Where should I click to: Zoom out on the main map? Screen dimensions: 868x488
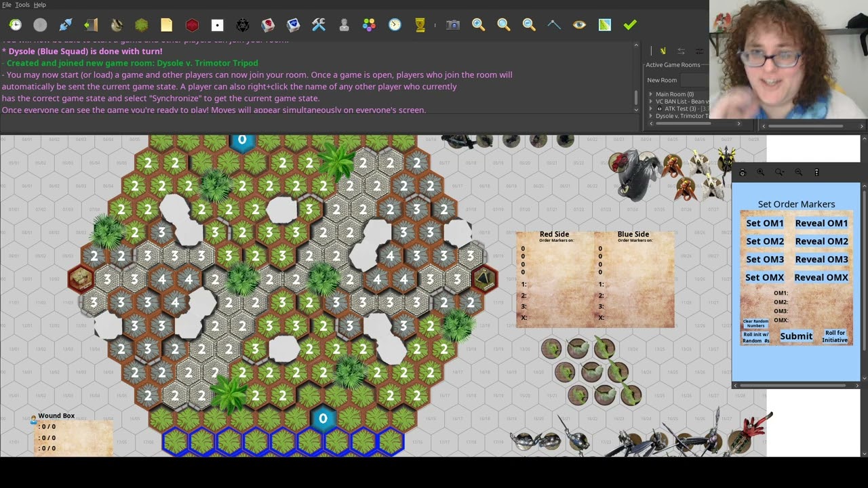point(529,25)
